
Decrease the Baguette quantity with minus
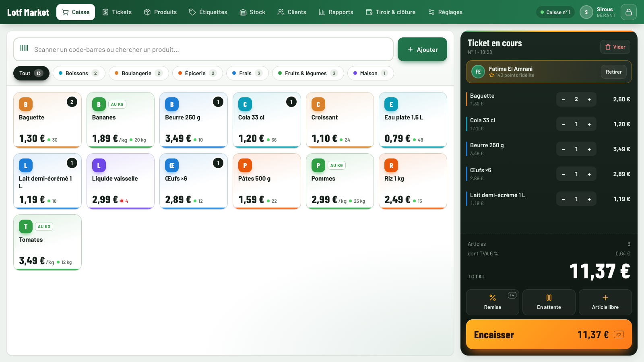tap(563, 99)
